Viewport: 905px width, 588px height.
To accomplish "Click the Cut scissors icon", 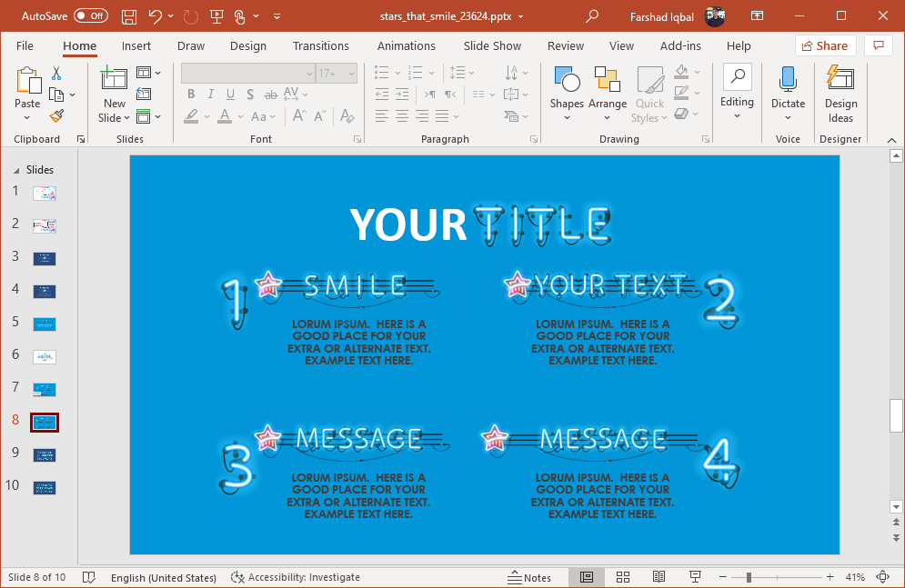I will pyautogui.click(x=56, y=74).
